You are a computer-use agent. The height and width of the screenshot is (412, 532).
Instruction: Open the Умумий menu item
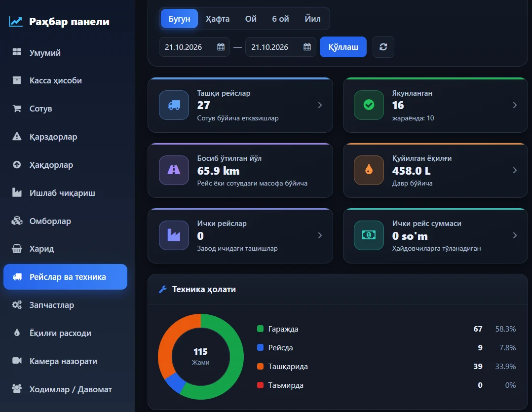pos(65,52)
